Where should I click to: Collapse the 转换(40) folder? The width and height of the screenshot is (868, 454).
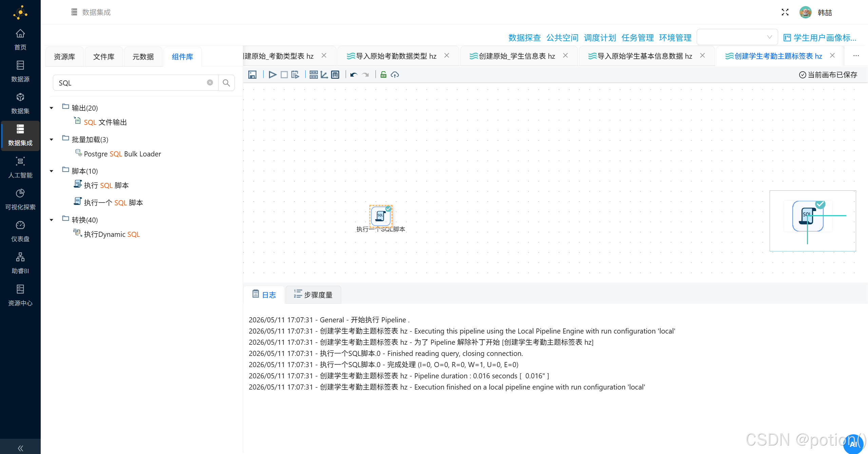pyautogui.click(x=52, y=220)
